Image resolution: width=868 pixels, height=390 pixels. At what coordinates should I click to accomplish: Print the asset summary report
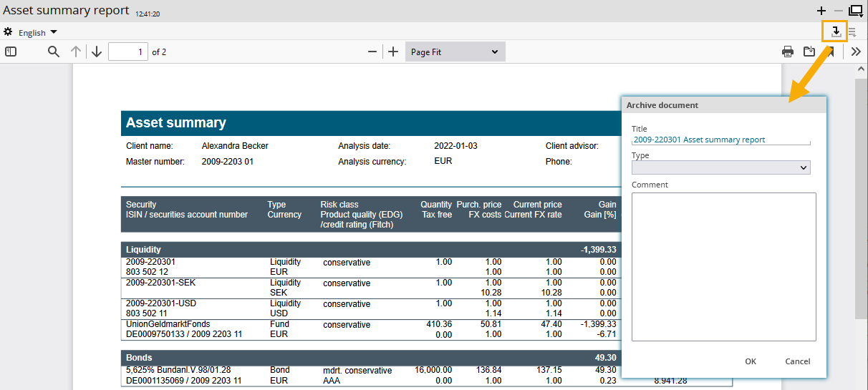(x=788, y=52)
